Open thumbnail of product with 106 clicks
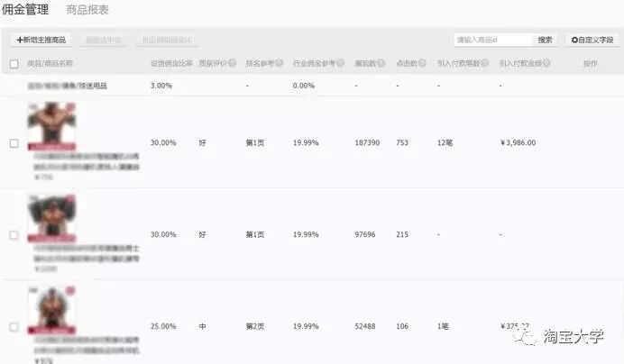Viewport: 624px width, 364px height. click(51, 310)
